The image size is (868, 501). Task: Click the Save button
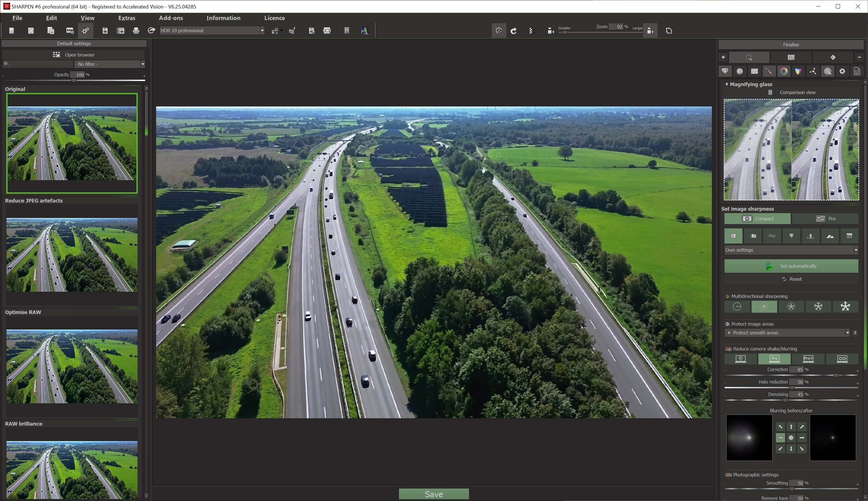click(x=433, y=494)
